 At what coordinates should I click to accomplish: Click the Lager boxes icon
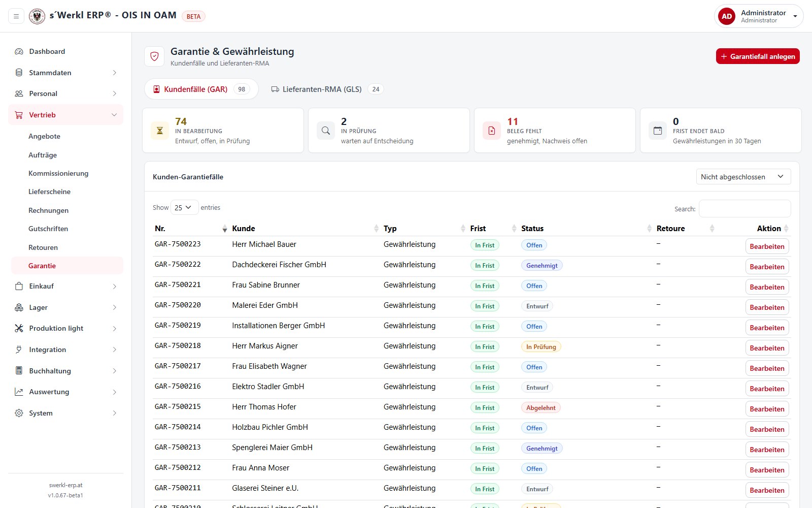(x=19, y=307)
